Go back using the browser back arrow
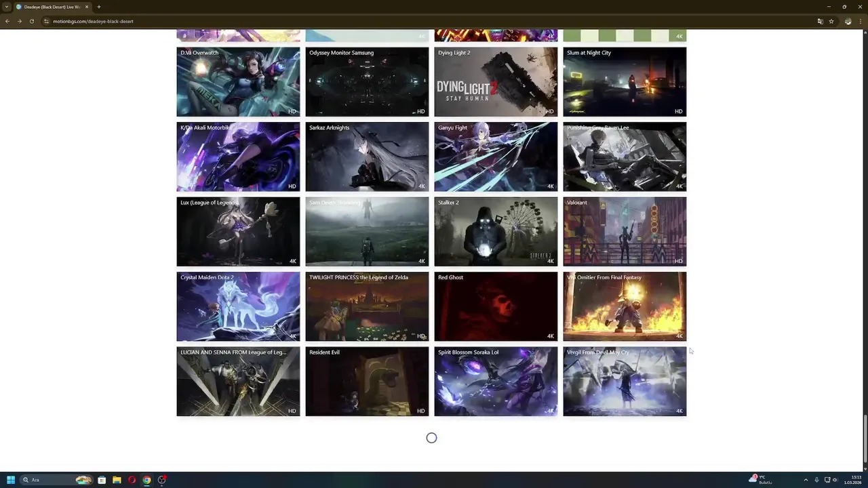Image resolution: width=868 pixels, height=488 pixels. pos(7,21)
